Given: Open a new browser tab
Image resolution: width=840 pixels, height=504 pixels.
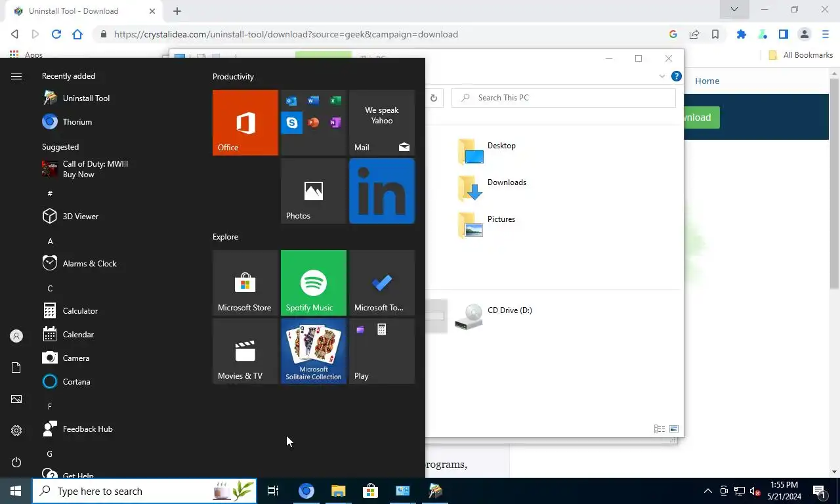Looking at the screenshot, I should (x=177, y=11).
